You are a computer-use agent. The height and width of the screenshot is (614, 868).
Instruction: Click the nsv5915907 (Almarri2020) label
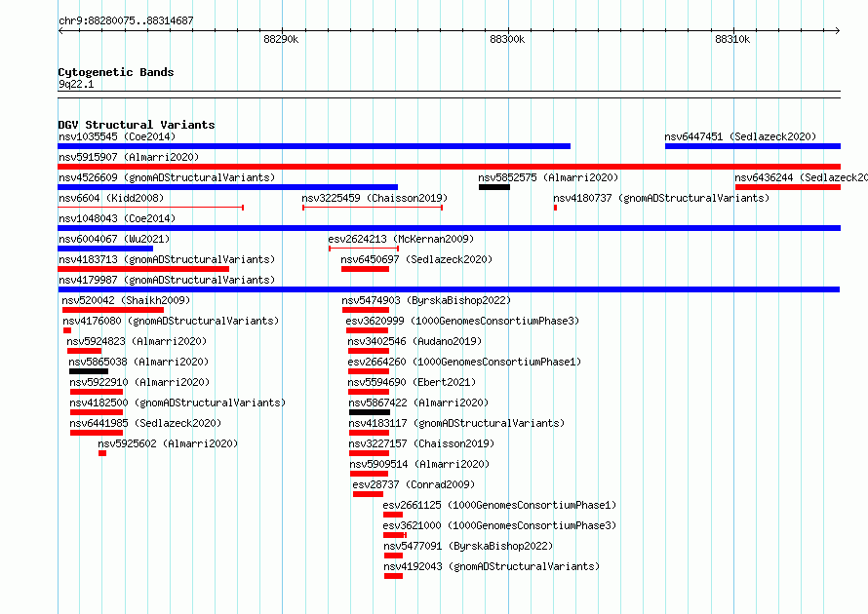(129, 157)
